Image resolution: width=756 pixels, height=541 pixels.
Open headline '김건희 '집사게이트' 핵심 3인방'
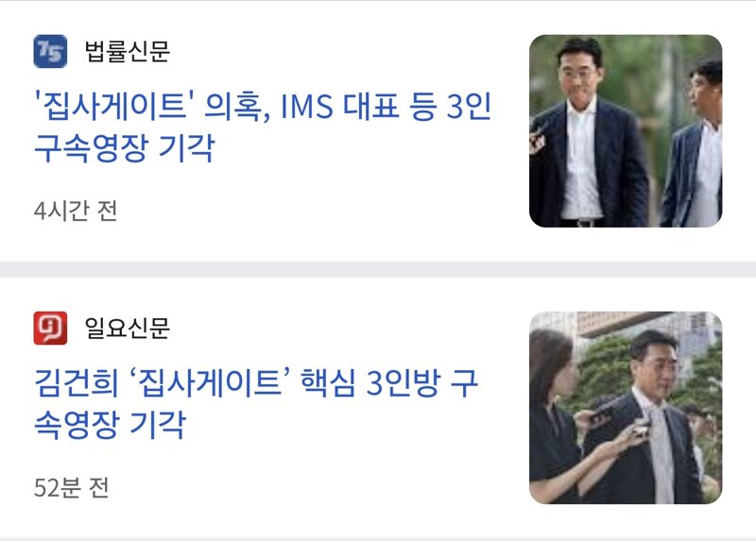(x=237, y=383)
